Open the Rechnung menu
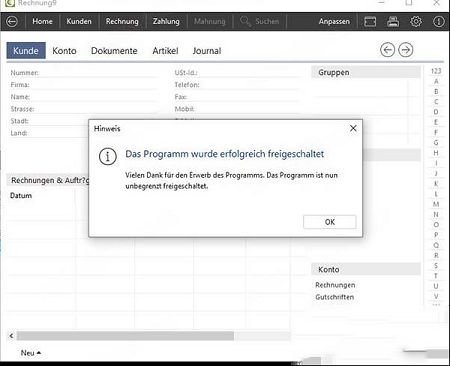The image size is (450, 366). (122, 22)
